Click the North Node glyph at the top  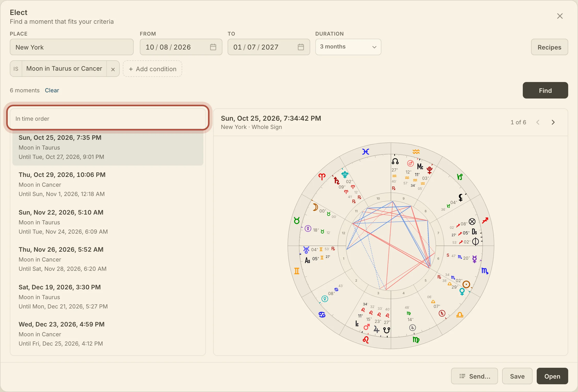[395, 161]
